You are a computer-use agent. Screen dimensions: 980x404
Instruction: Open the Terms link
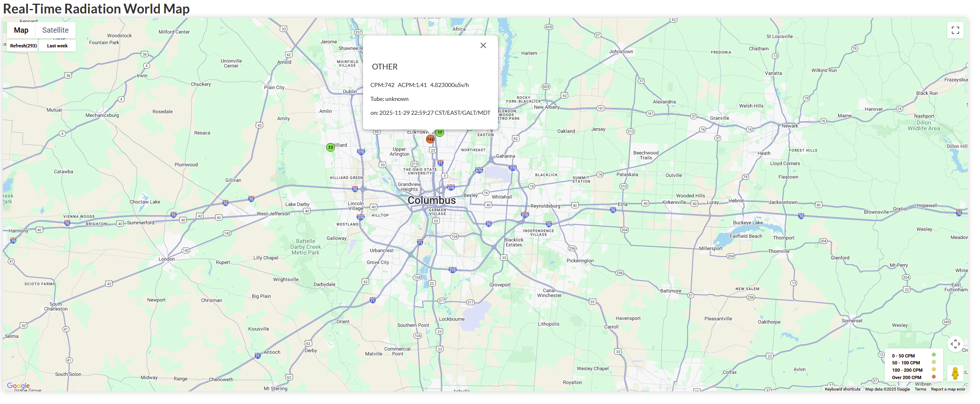(921, 389)
